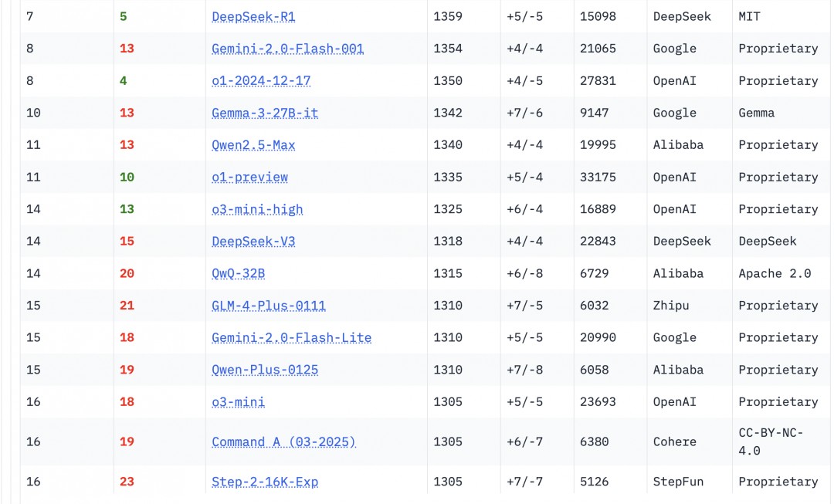Follow the Qwen2.5-Max link

pos(253,145)
